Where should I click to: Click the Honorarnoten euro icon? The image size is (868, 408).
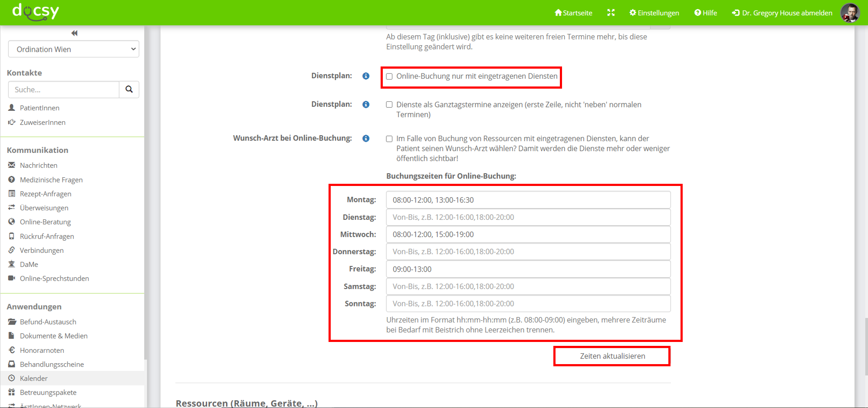pos(12,350)
